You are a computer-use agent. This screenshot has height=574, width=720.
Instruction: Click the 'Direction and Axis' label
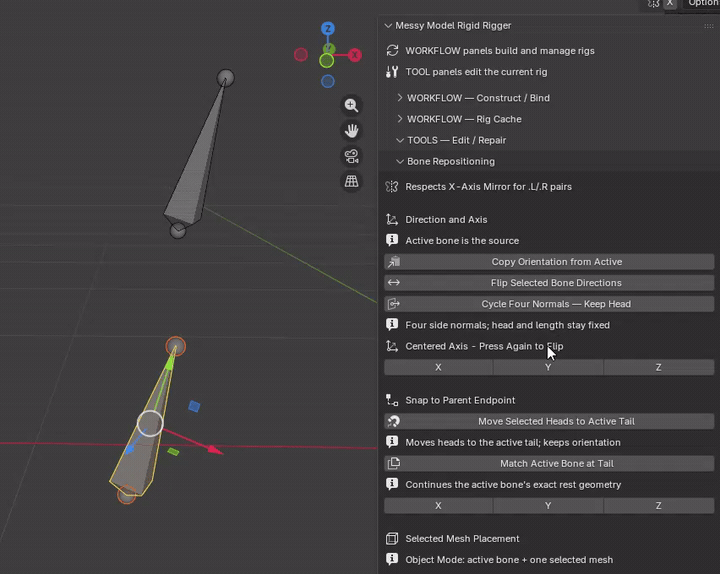point(446,220)
